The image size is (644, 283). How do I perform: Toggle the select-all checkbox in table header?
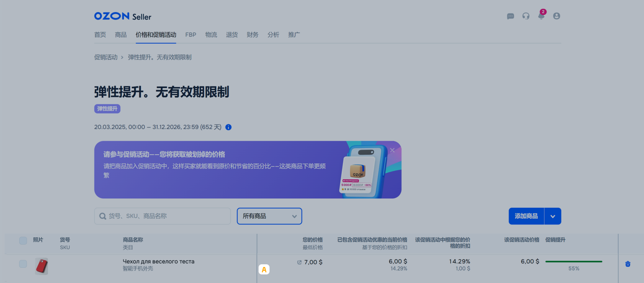pos(23,241)
